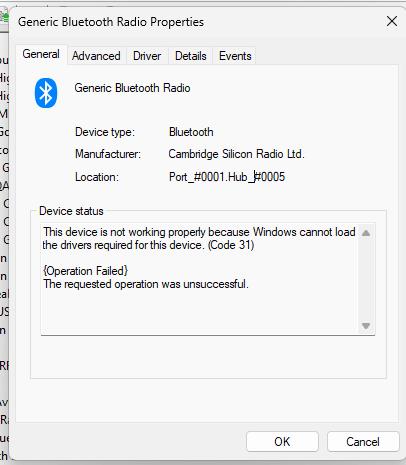Click the Cambridge Silicon Radio Ltd. manufacturer value
This screenshot has width=406, height=465.
click(x=236, y=154)
